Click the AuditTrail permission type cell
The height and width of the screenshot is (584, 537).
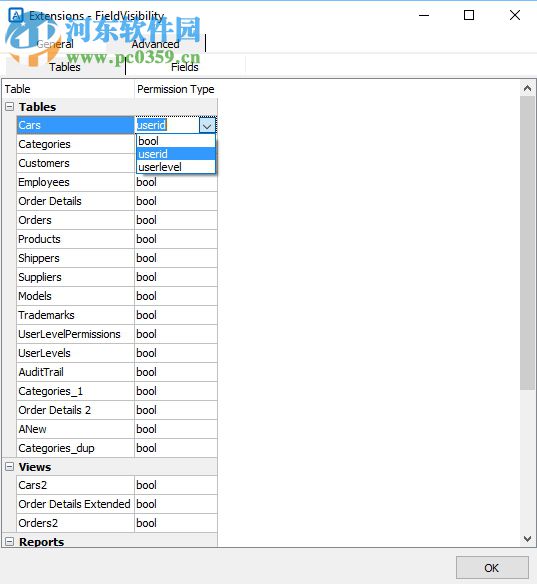(176, 372)
